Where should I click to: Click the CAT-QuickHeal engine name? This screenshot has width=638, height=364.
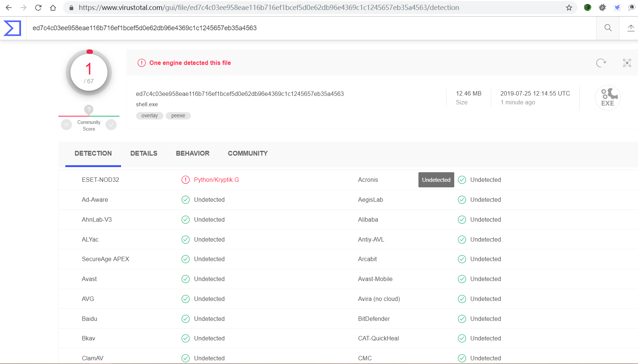tap(379, 338)
